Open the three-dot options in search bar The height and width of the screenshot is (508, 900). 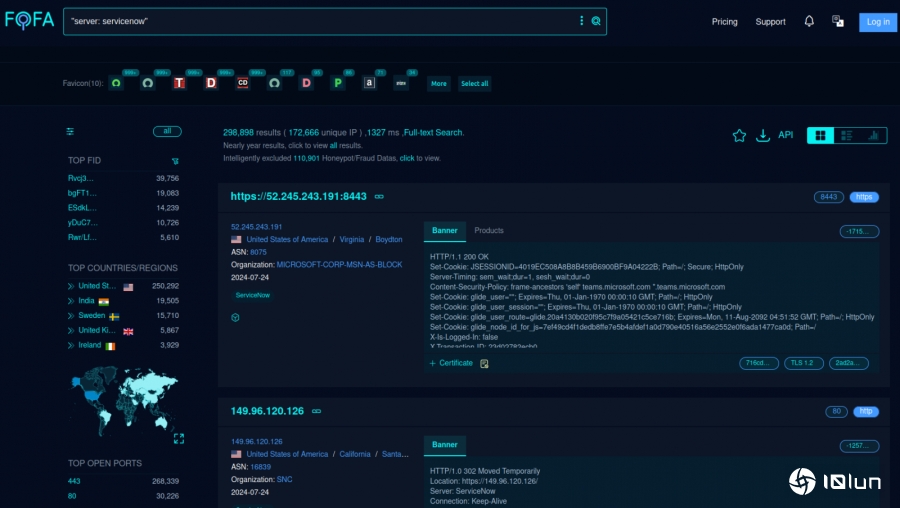pos(581,21)
